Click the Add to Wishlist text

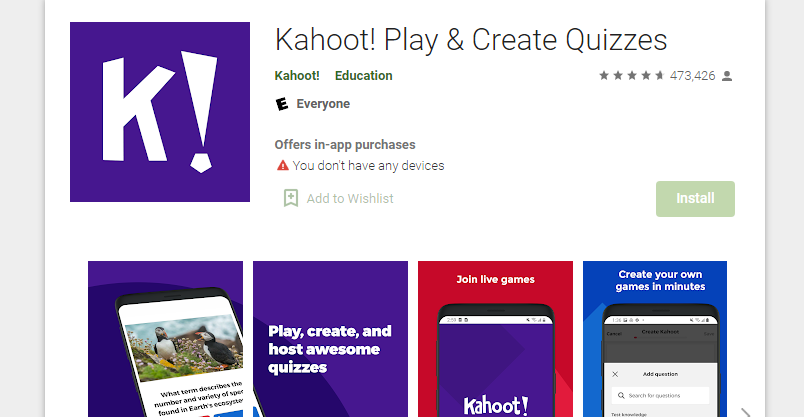(350, 198)
